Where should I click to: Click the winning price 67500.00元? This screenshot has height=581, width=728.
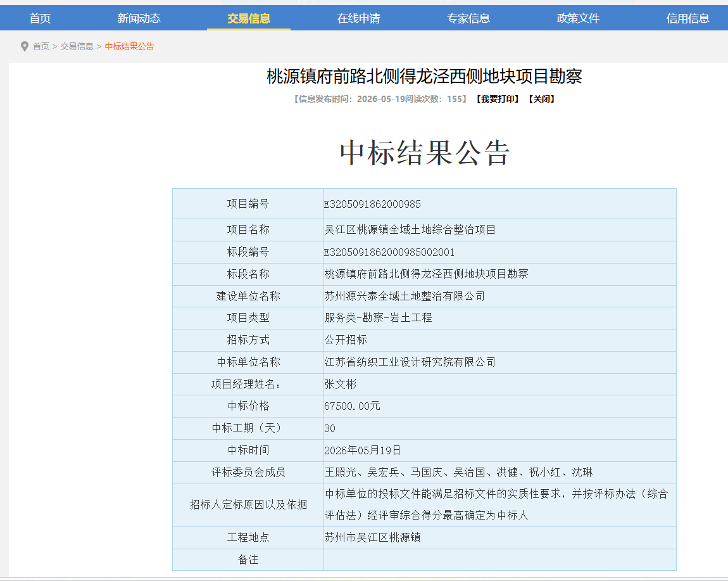click(352, 406)
